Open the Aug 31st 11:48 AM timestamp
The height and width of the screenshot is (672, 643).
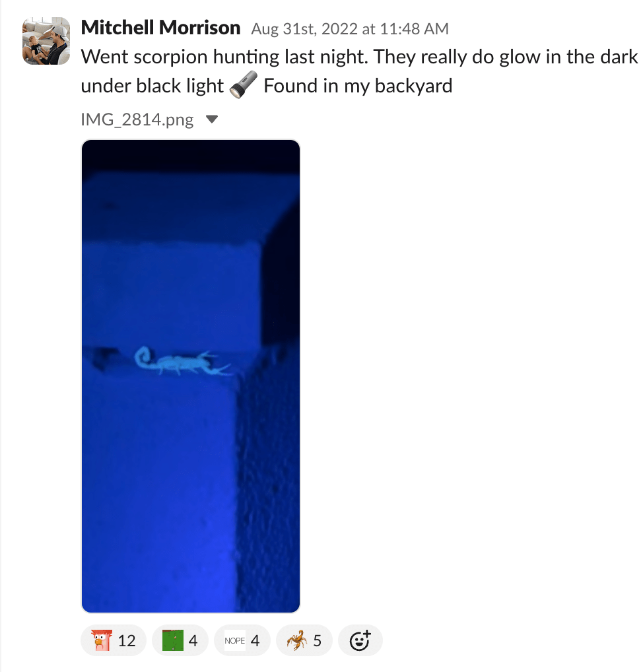click(x=350, y=29)
